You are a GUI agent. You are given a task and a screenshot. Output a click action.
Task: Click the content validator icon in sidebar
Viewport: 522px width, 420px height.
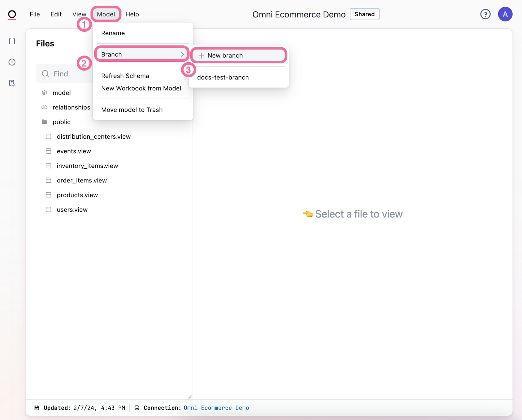click(12, 83)
